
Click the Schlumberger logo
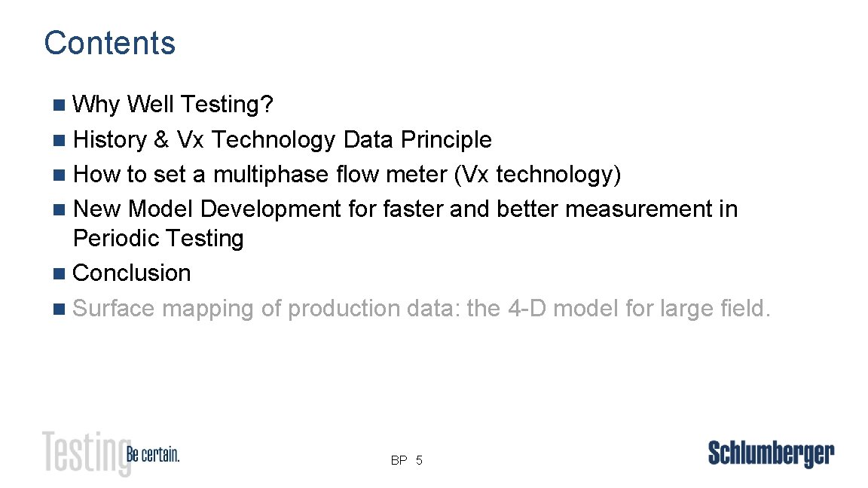point(771,454)
